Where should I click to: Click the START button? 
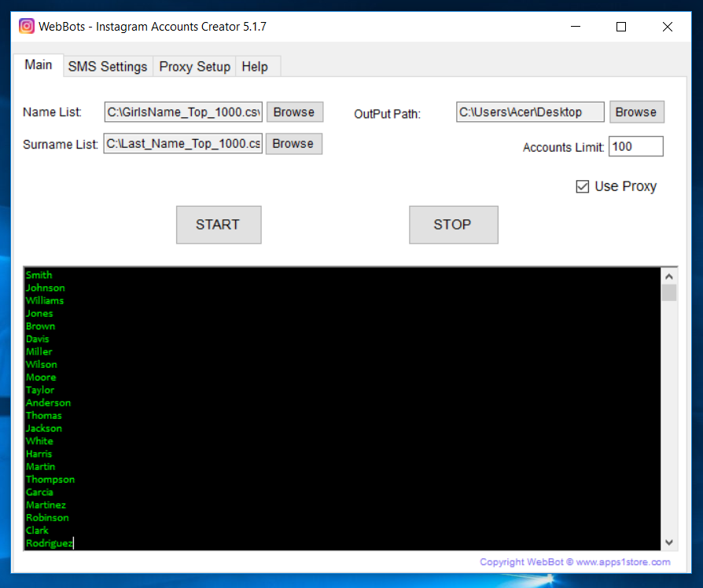point(219,225)
